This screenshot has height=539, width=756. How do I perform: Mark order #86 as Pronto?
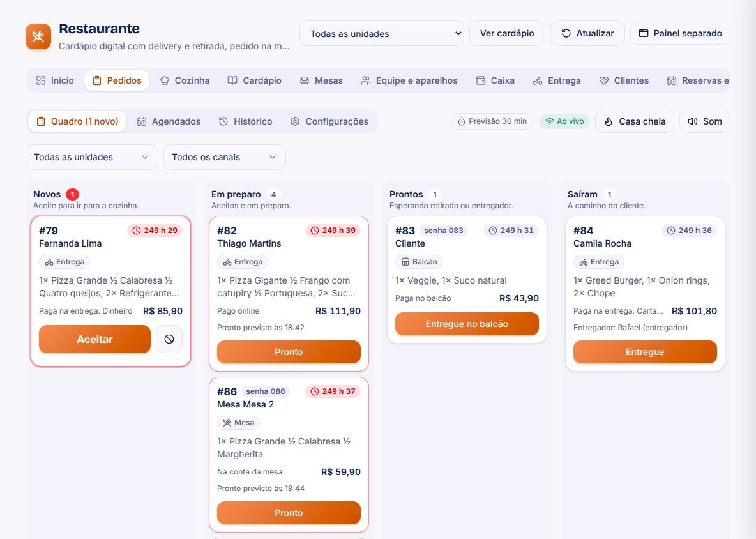(x=289, y=513)
